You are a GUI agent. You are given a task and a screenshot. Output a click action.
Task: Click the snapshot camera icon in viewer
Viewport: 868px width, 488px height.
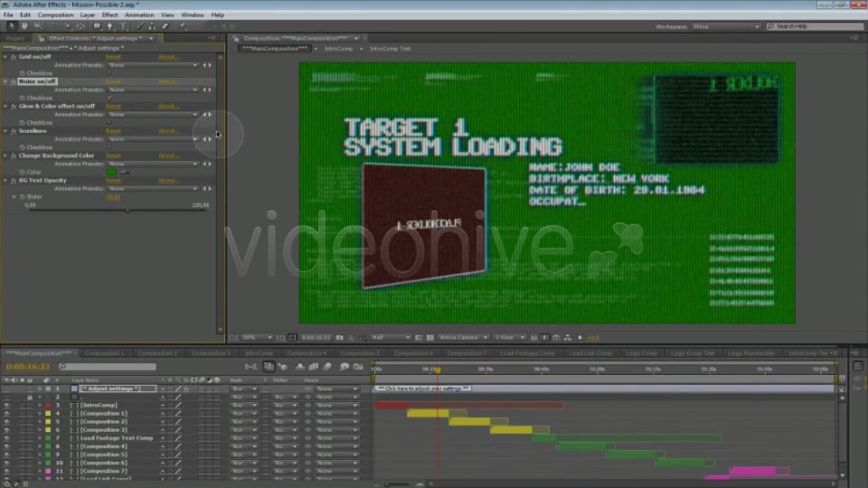(x=339, y=337)
